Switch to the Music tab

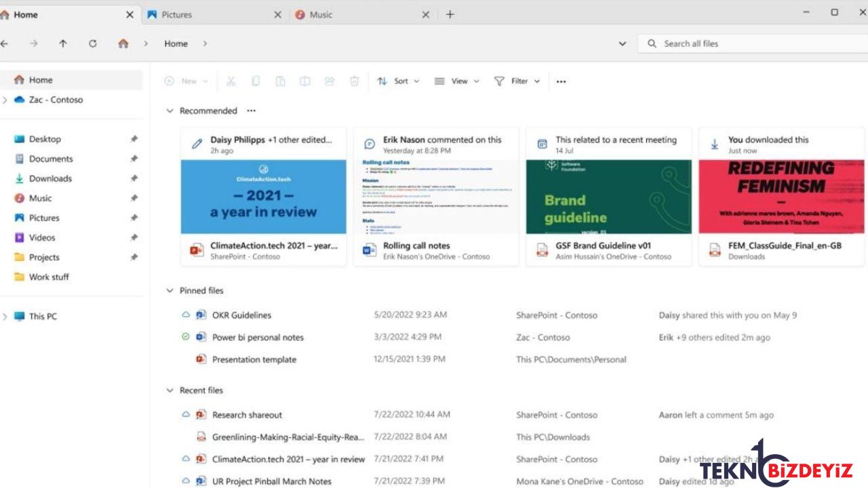[x=361, y=14]
